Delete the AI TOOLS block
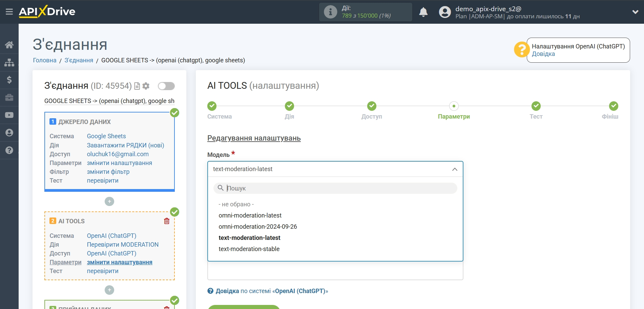 pos(167,221)
